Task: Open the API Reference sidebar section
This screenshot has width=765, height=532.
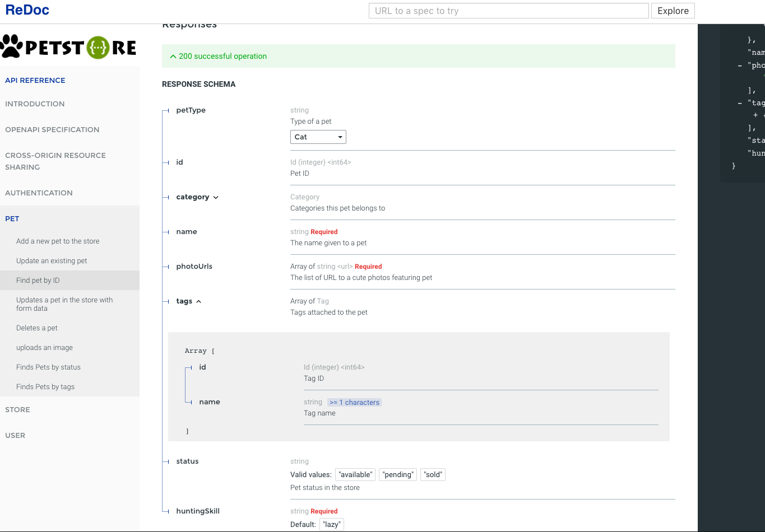Action: (x=35, y=80)
